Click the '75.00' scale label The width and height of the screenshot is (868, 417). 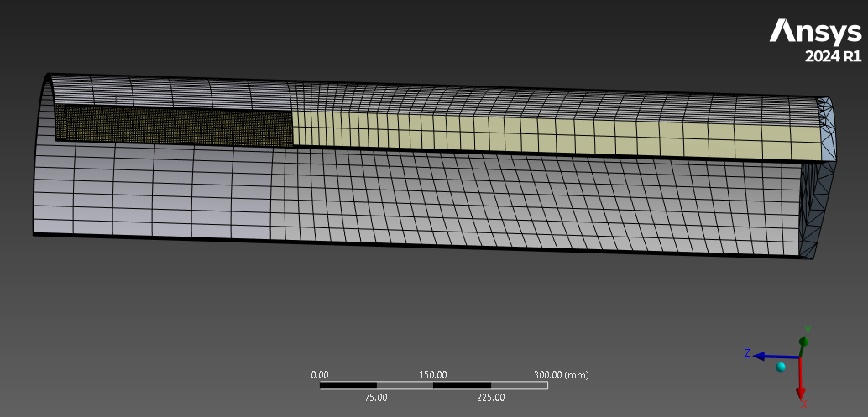tap(376, 397)
